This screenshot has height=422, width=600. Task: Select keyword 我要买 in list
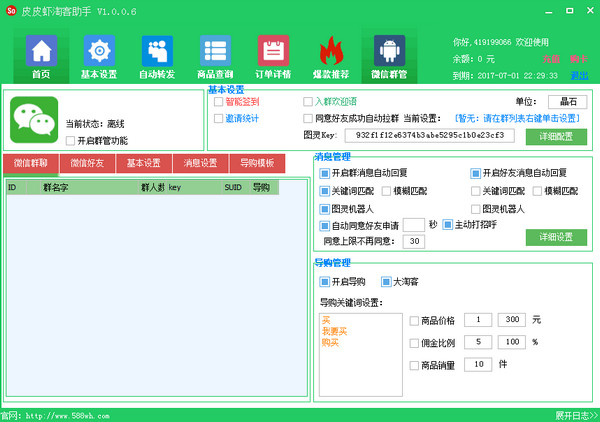(334, 331)
